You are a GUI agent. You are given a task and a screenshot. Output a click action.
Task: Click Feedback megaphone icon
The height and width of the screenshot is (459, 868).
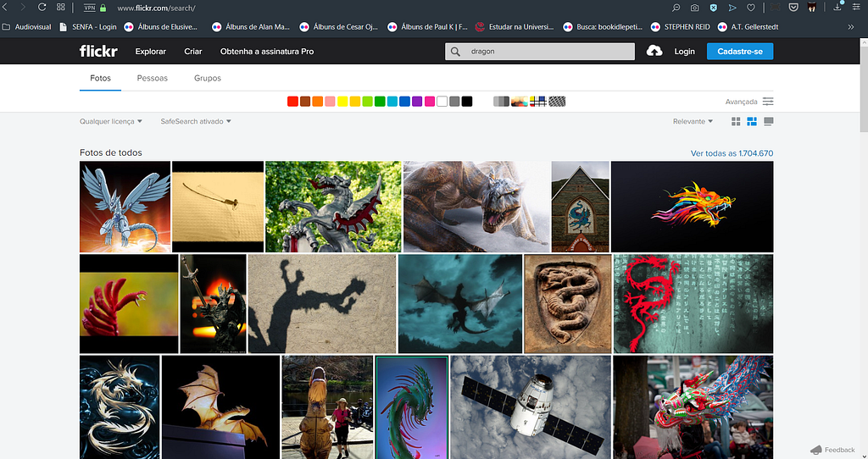pos(816,450)
